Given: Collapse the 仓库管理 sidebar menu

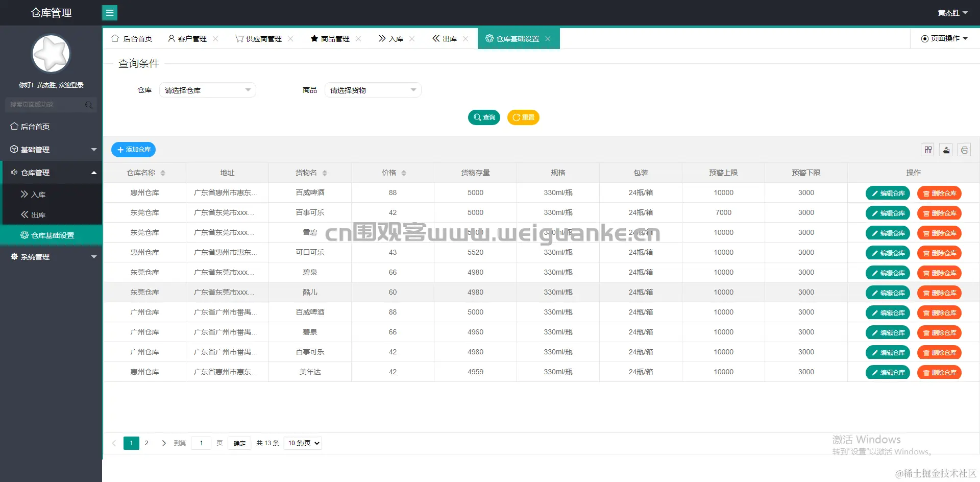Looking at the screenshot, I should tap(51, 173).
